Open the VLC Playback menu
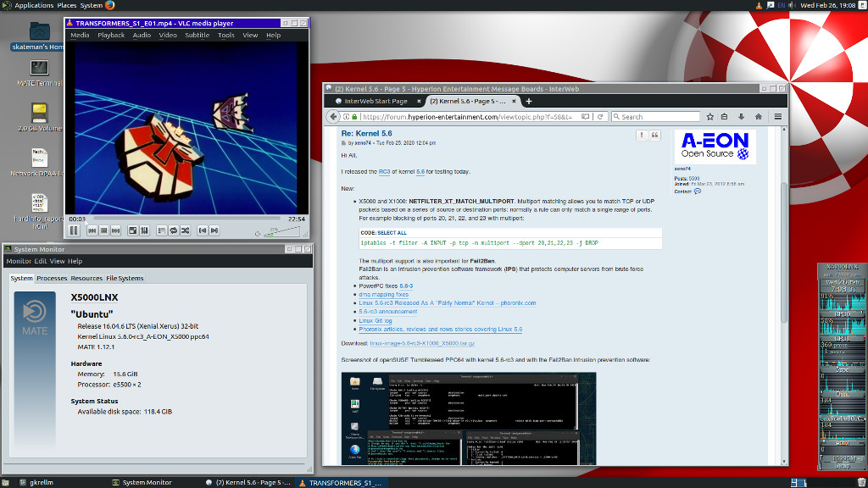This screenshot has width=868, height=488. (x=111, y=35)
